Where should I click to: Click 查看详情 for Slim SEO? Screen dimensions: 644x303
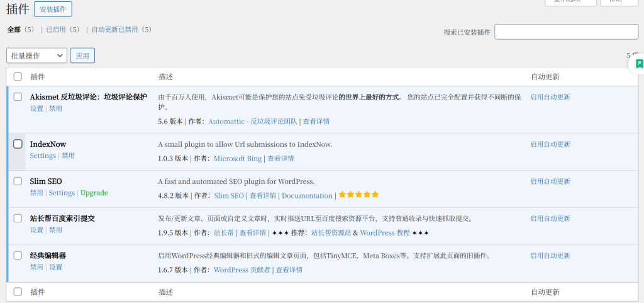(x=263, y=196)
